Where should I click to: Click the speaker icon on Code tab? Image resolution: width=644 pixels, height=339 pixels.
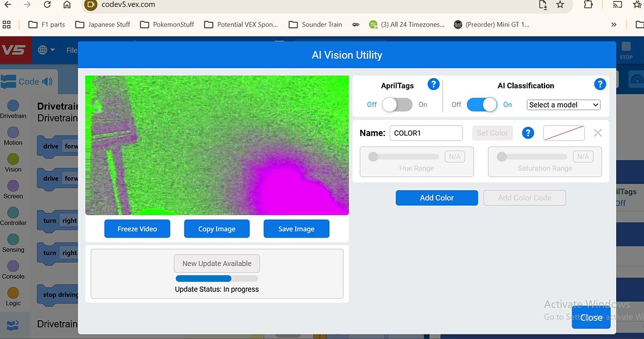pyautogui.click(x=47, y=81)
